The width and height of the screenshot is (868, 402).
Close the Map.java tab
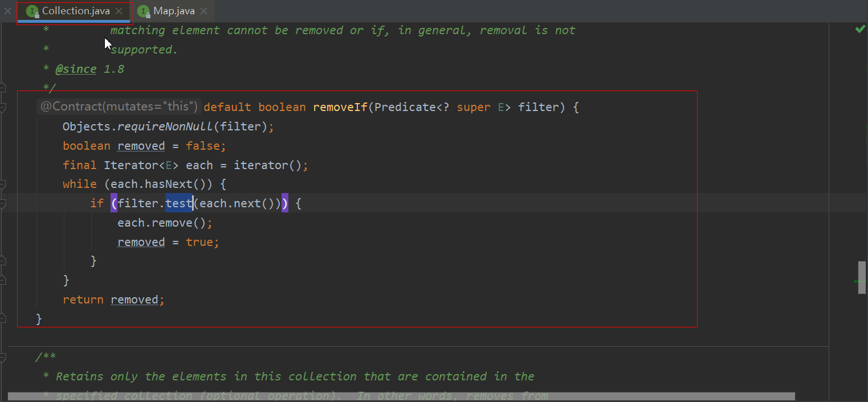203,11
